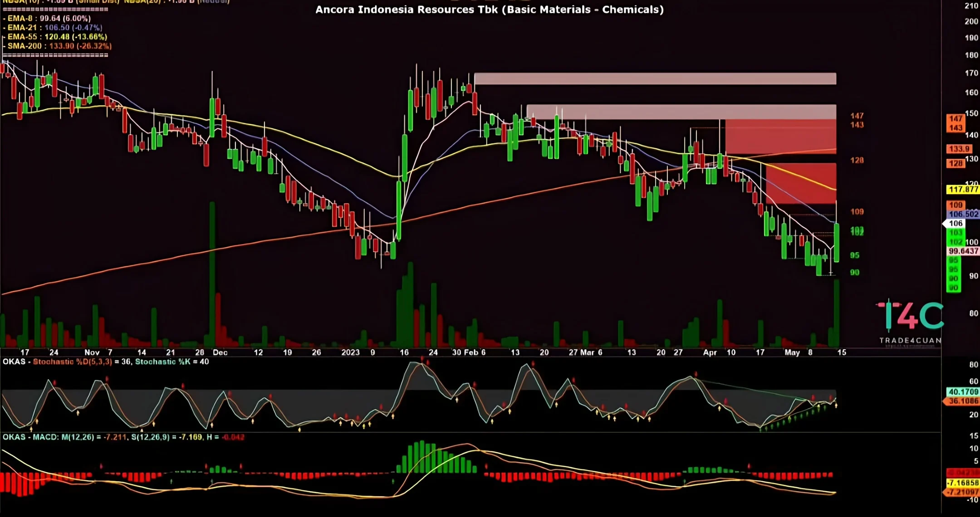The width and height of the screenshot is (980, 517).
Task: Click the upper red supply zone box
Action: tap(781, 137)
